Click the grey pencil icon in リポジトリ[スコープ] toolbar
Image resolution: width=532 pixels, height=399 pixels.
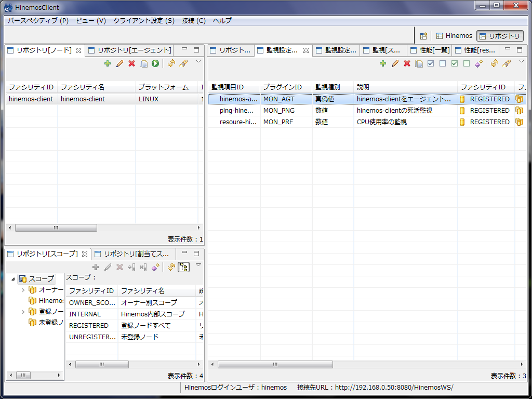108,268
